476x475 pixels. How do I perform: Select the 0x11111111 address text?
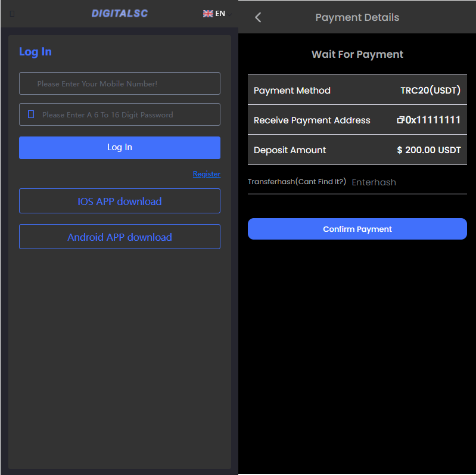tap(433, 120)
